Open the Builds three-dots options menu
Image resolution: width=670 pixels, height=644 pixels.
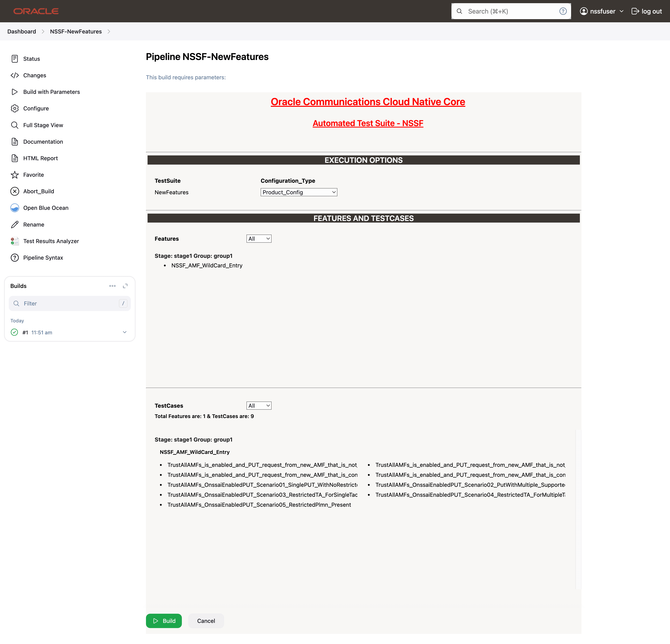112,286
